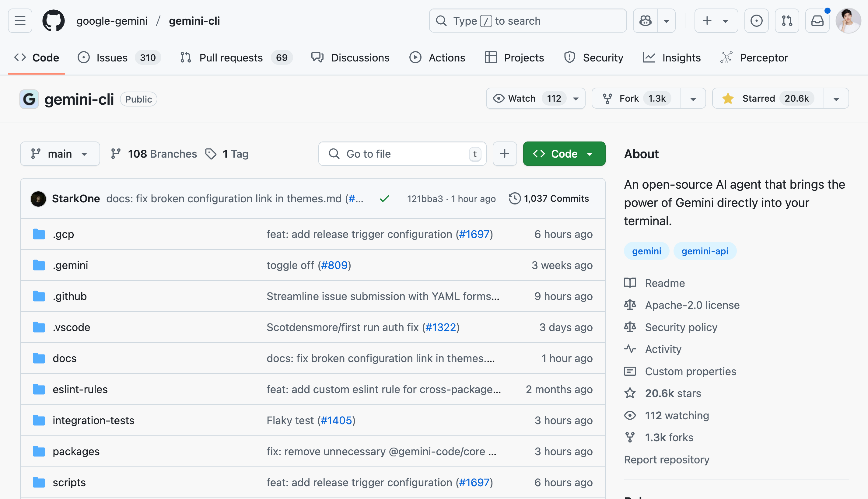Viewport: 868px width, 499px height.
Task: Open the Copilot chat icon
Action: coord(645,21)
